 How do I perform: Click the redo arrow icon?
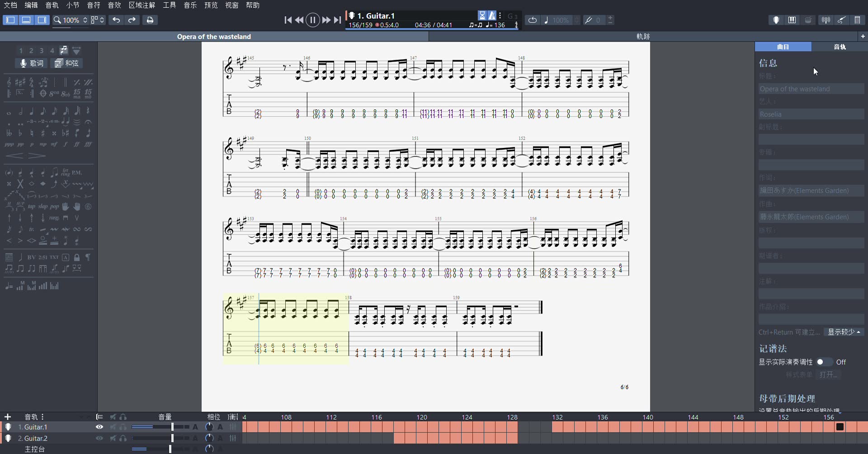pyautogui.click(x=132, y=20)
